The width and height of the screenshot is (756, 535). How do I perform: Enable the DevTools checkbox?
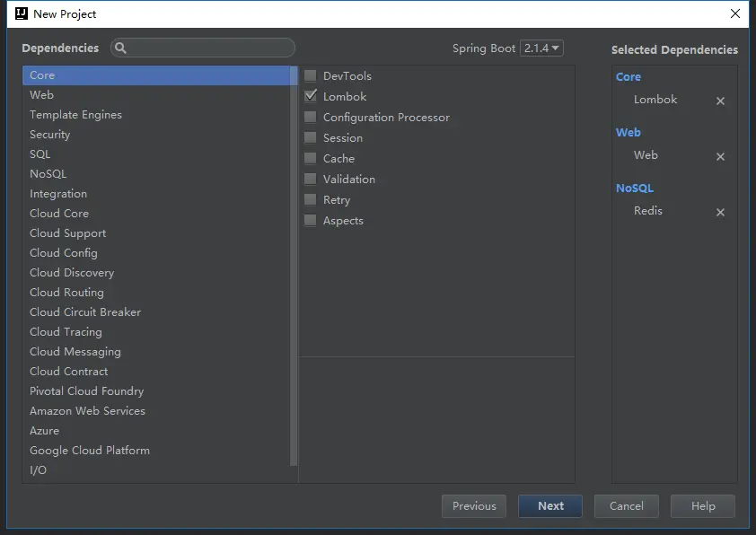click(x=311, y=75)
